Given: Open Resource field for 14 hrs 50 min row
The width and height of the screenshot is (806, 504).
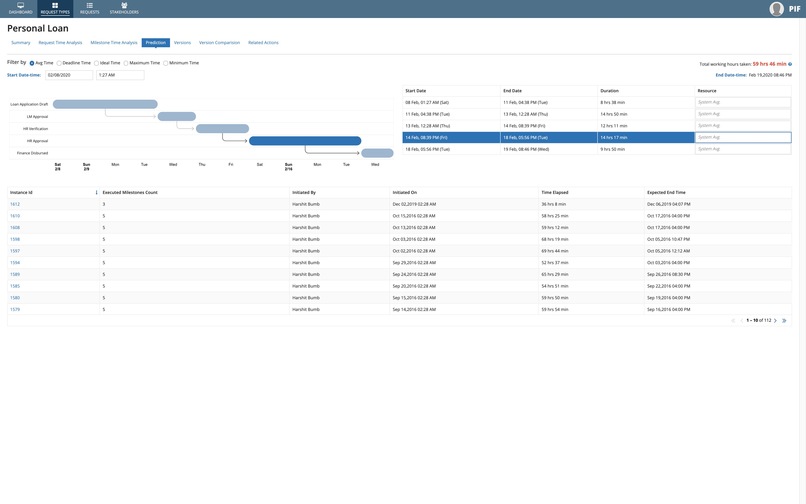Looking at the screenshot, I should (x=743, y=114).
